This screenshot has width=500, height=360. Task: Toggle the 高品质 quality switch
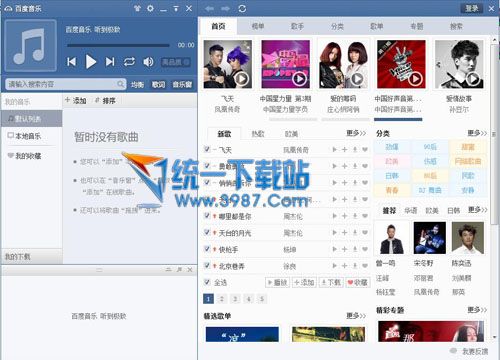point(176,62)
